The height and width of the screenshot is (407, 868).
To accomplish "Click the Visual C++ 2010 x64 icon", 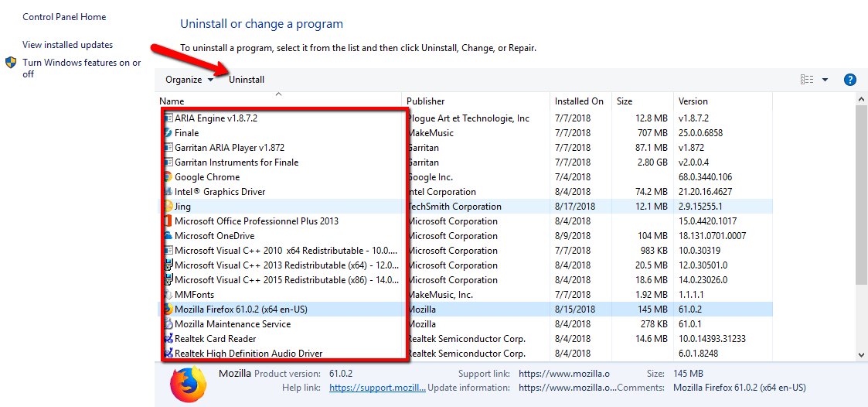I will coord(168,251).
